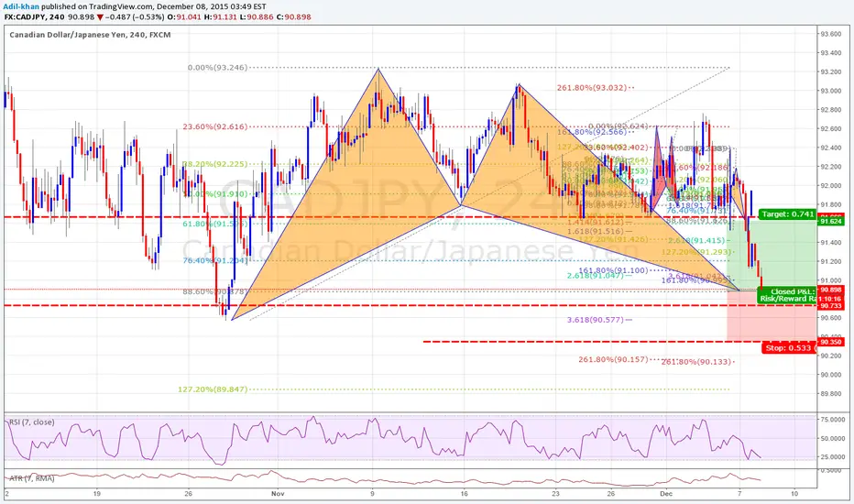
Task: Select the 38.20%(92.225) Fibonacci label
Action: pos(214,163)
